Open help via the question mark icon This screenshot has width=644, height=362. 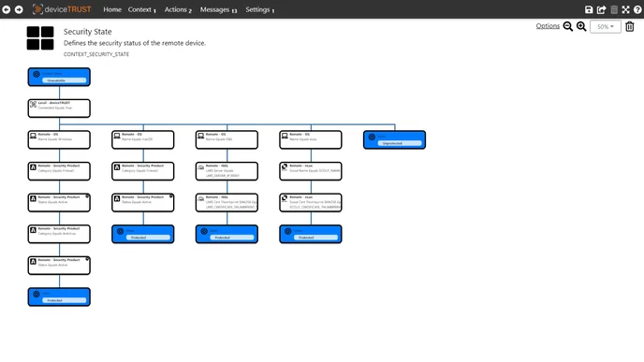(637, 10)
